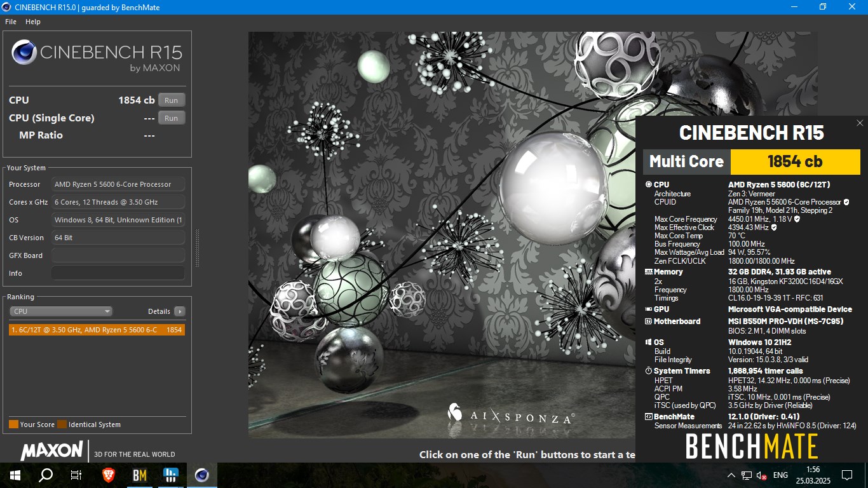Click the Cores x GHz field

pos(118,202)
